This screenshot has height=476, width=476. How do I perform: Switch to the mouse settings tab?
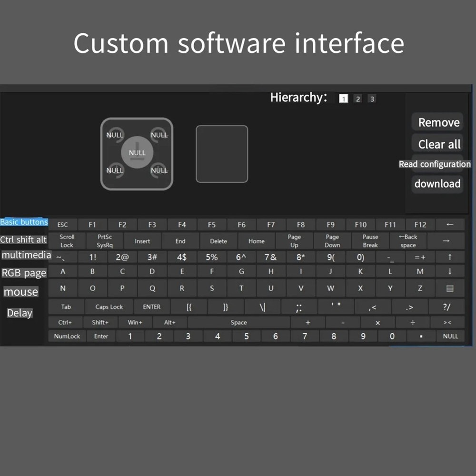point(20,292)
